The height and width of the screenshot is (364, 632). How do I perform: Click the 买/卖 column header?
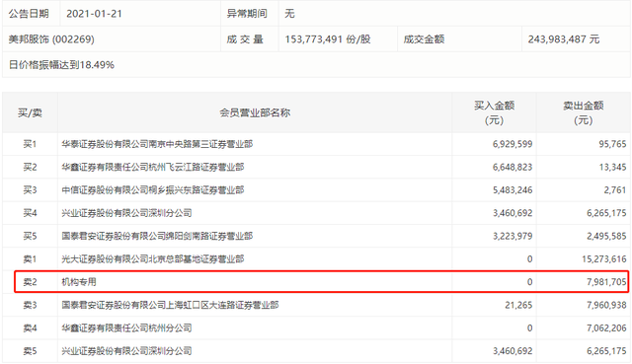pyautogui.click(x=30, y=112)
